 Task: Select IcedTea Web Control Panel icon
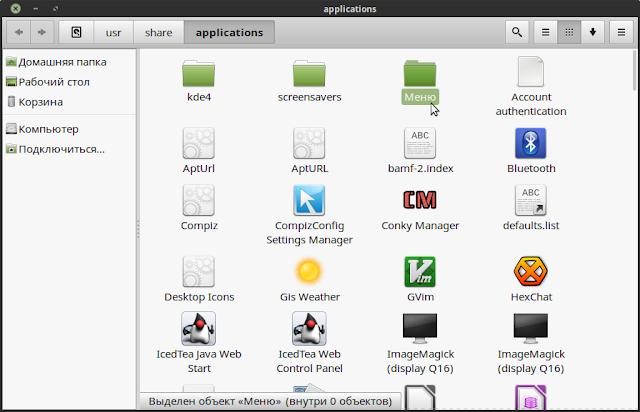coord(309,329)
